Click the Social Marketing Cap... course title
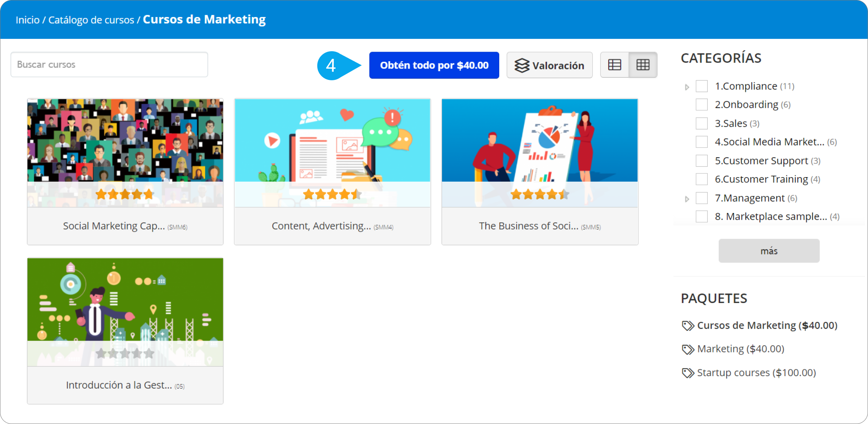This screenshot has width=868, height=424. [x=114, y=226]
